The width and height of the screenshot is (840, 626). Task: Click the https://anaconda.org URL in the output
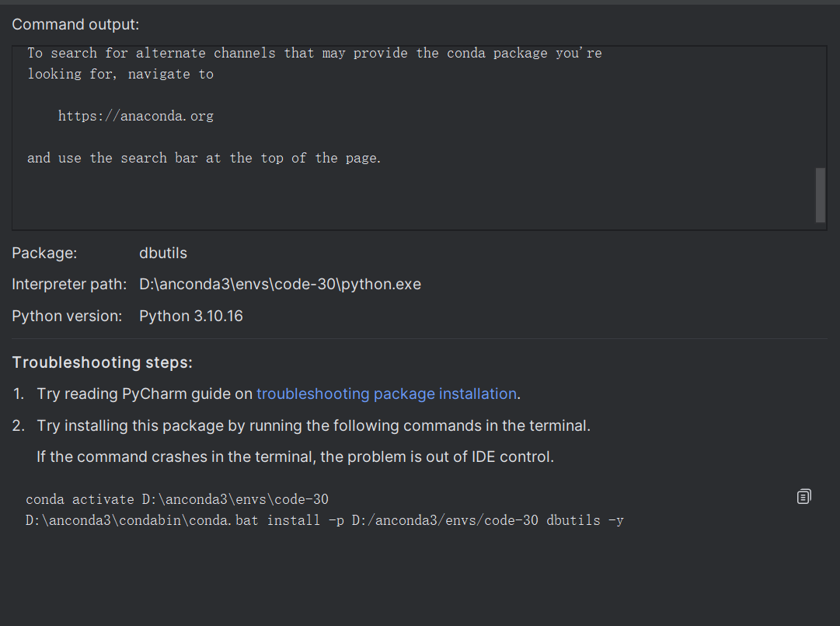click(135, 117)
